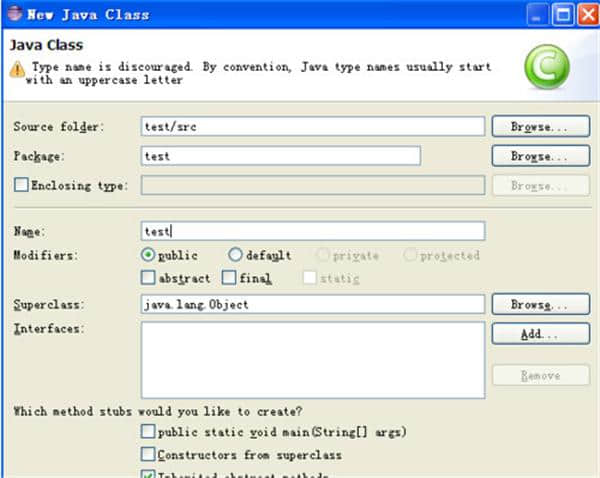Minimize the New Java Class dialog

coord(537,14)
